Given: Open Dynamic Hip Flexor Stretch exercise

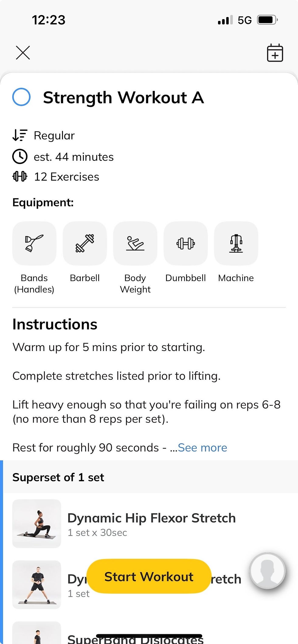Looking at the screenshot, I should tap(152, 518).
